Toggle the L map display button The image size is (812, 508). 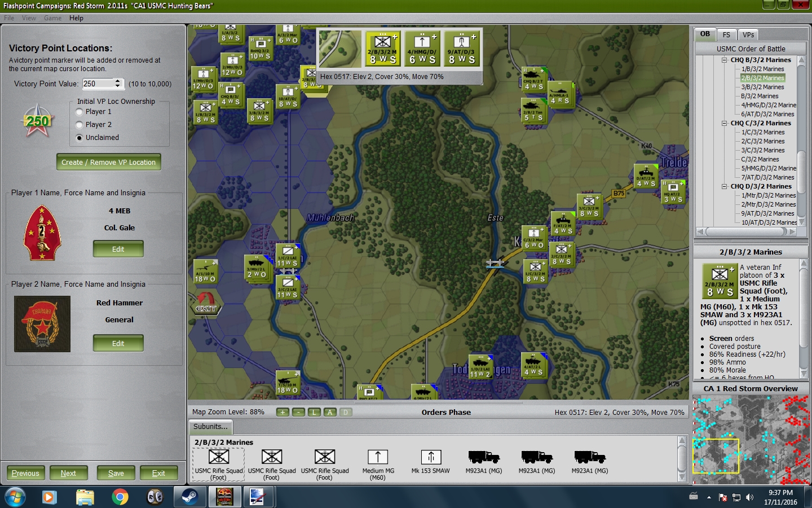click(x=314, y=412)
